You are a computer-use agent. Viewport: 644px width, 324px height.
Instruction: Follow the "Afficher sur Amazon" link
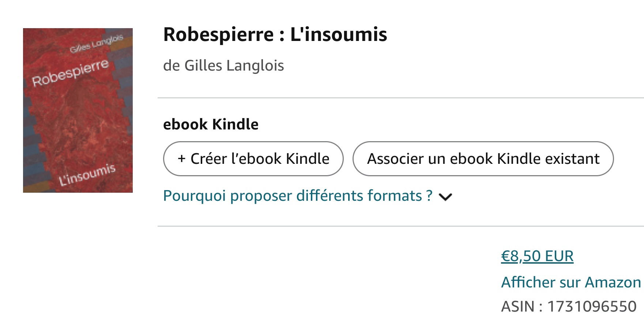(570, 282)
